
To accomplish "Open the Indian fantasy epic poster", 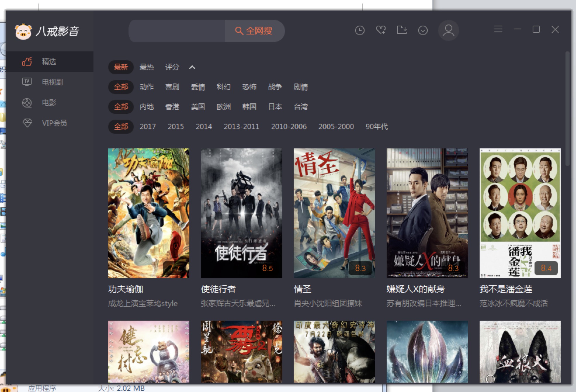I will click(334, 352).
